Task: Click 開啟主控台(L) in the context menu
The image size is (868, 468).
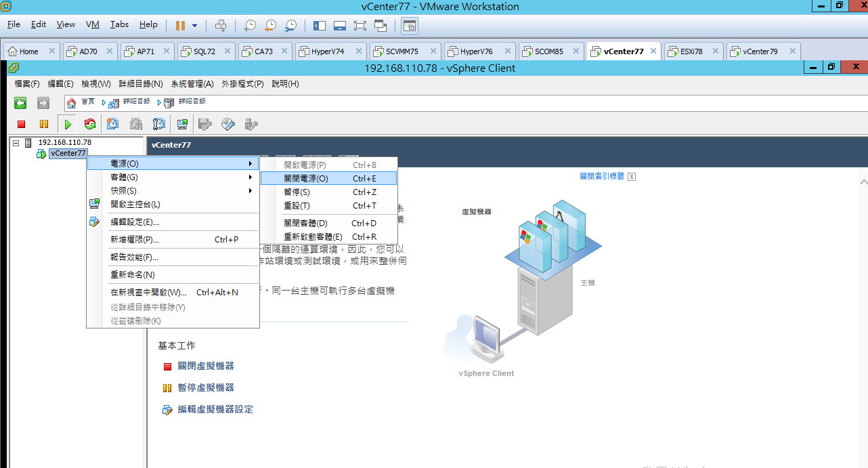Action: tap(173, 205)
